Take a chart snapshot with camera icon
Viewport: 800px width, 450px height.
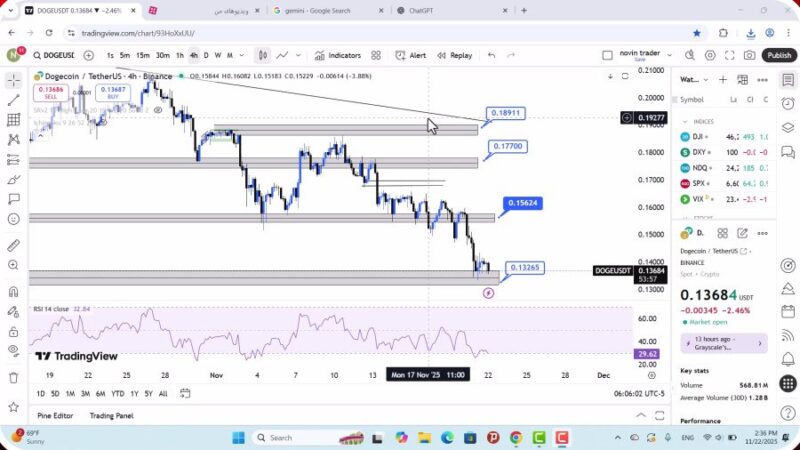749,56
